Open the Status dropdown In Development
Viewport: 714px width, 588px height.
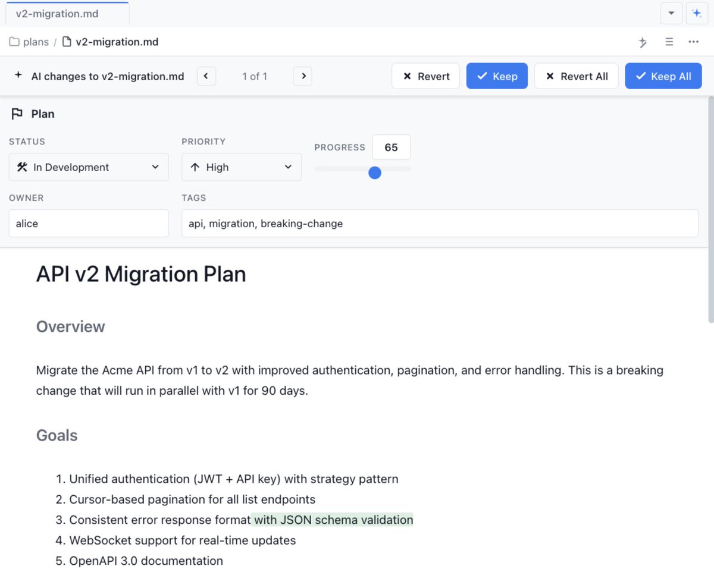[x=89, y=167]
